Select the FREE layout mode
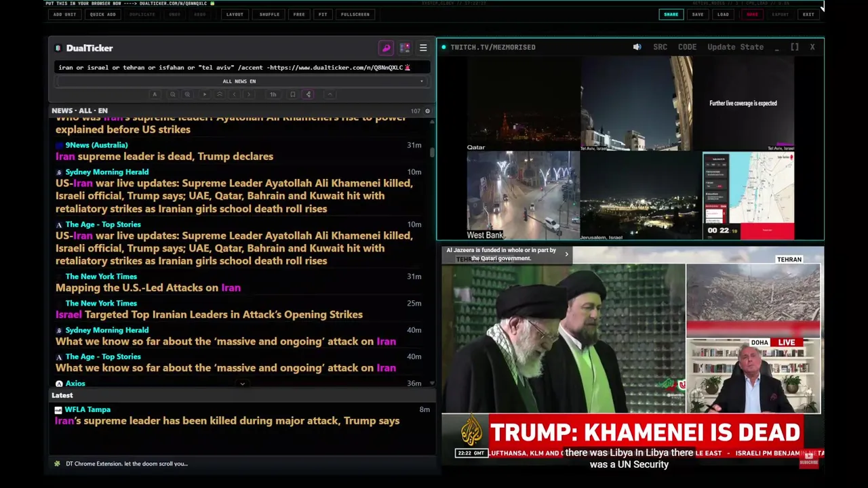 click(299, 14)
